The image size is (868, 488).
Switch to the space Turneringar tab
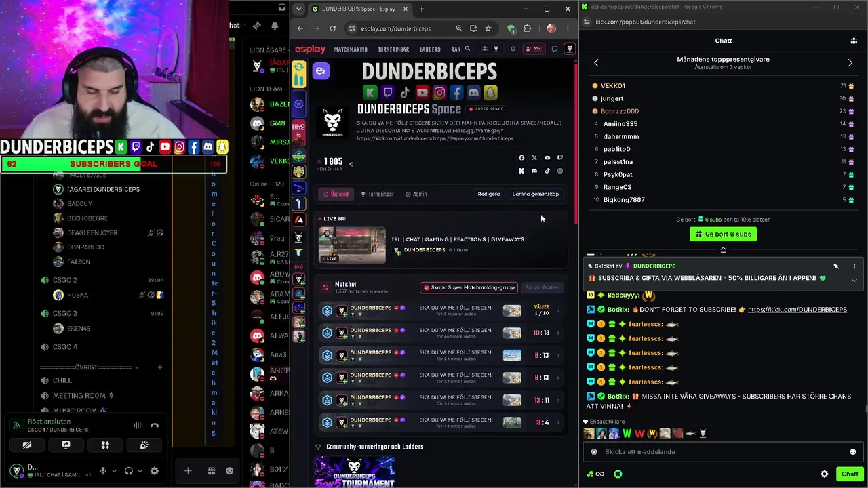coord(377,195)
